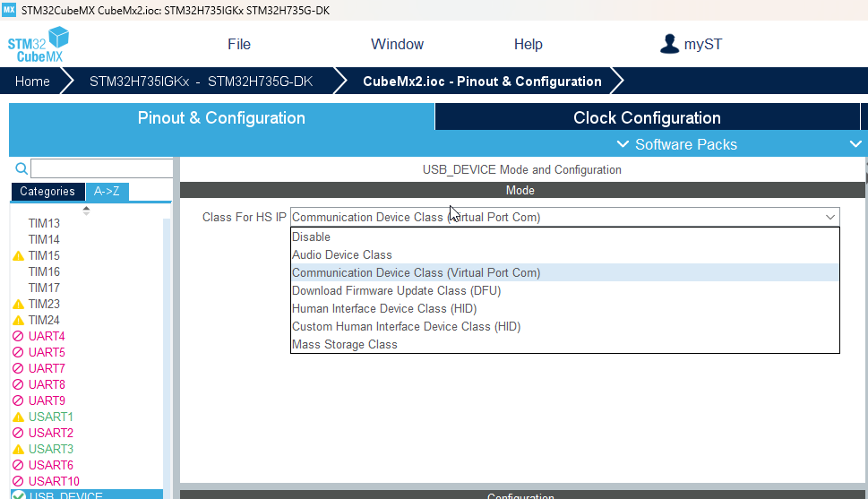Open the File menu

coord(239,44)
